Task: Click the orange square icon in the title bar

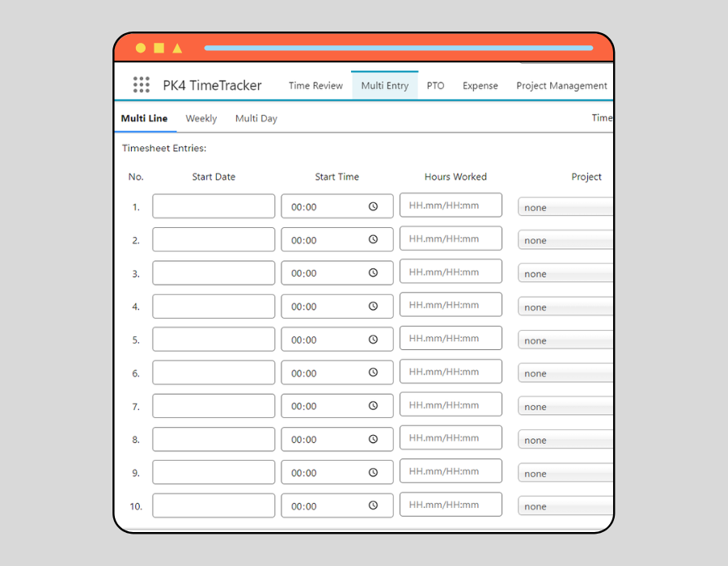Action: 159,48
